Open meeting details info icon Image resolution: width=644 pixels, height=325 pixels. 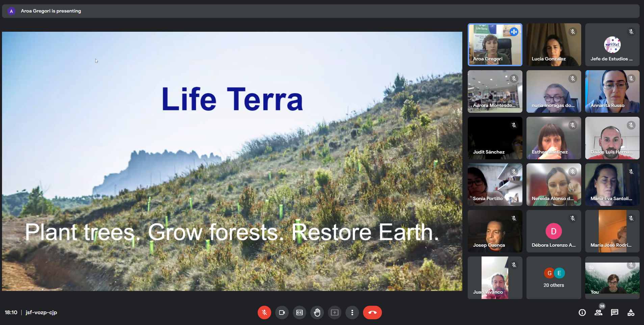[582, 313]
